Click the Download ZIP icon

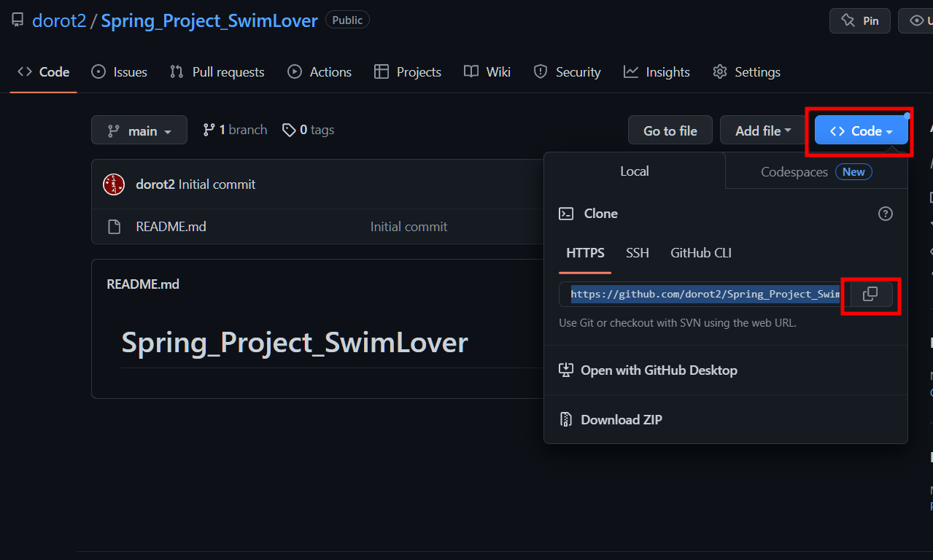(565, 419)
